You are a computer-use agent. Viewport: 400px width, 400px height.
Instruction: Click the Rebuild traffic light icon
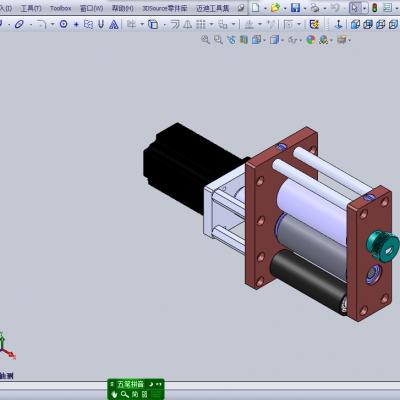(x=375, y=8)
